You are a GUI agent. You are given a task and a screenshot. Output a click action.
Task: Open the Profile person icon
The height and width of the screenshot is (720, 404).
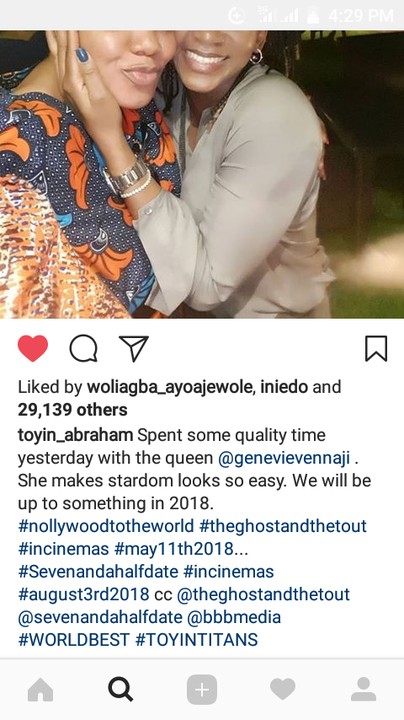[364, 689]
